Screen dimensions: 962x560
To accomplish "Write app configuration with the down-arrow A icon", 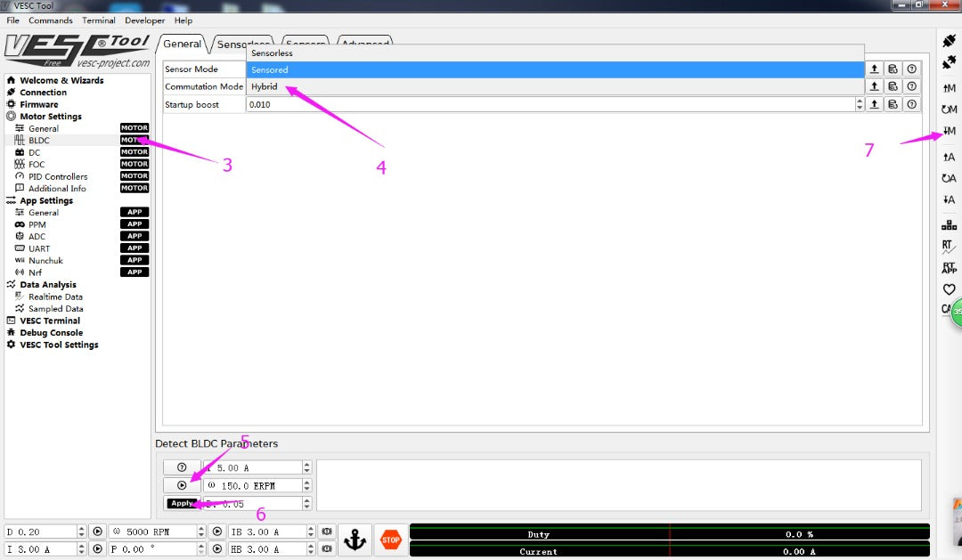I will pyautogui.click(x=950, y=199).
